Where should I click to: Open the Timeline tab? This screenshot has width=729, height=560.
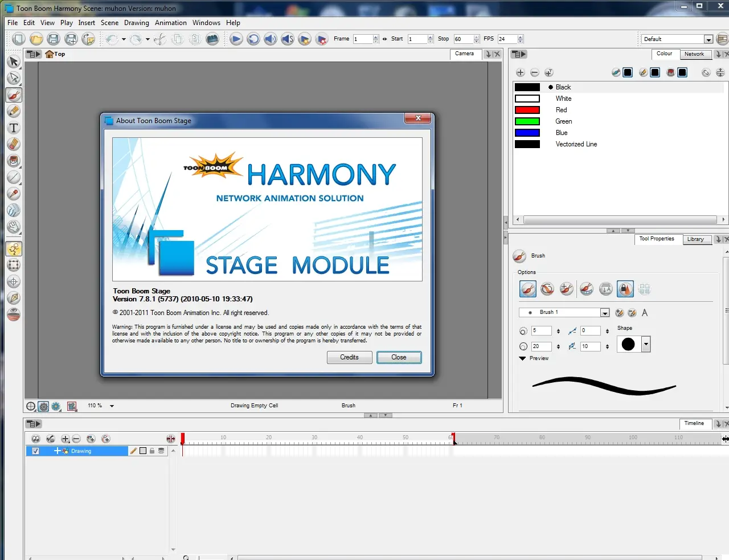click(694, 423)
